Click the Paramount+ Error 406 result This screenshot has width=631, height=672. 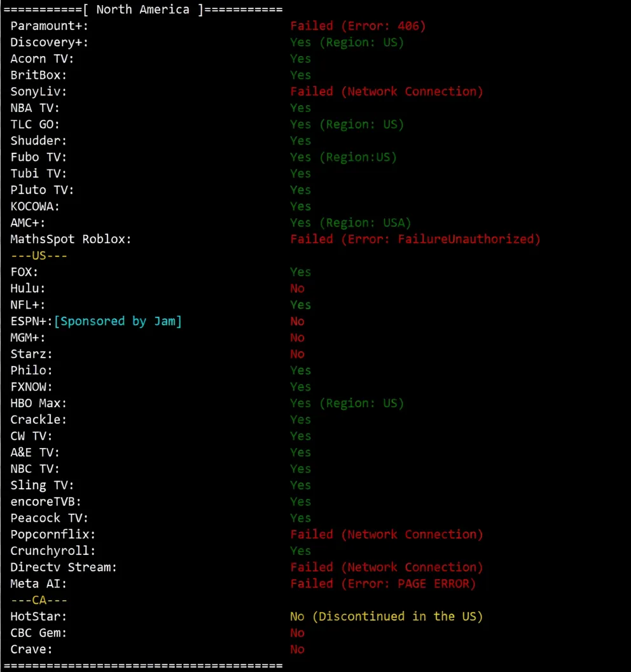[x=357, y=26]
